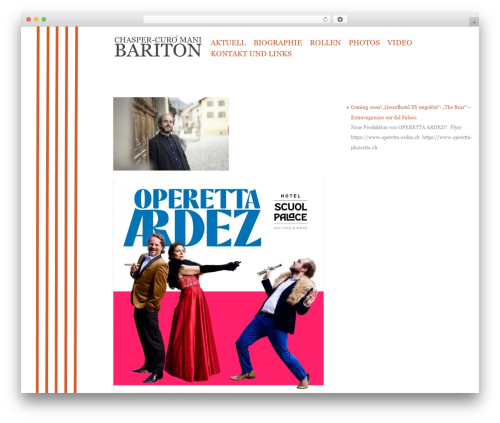
Task: Open the Operetta Ardez poster image
Action: (218, 285)
